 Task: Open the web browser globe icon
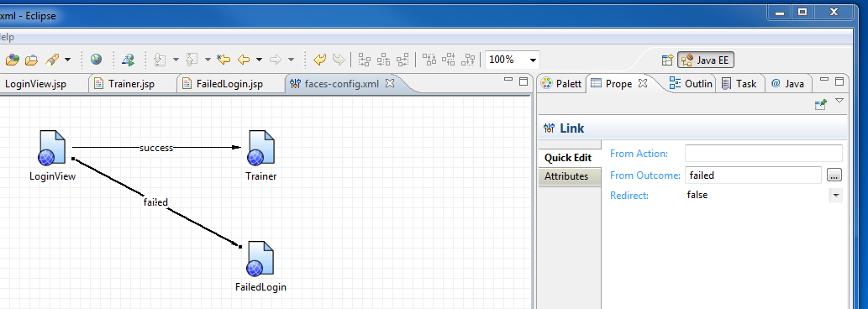tap(97, 60)
